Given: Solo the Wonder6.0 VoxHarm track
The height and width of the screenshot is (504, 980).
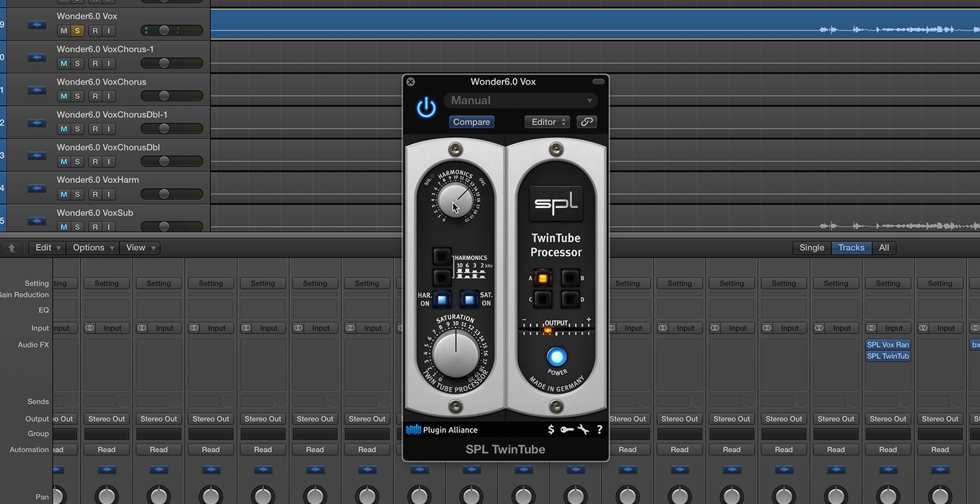Looking at the screenshot, I should (x=77, y=194).
